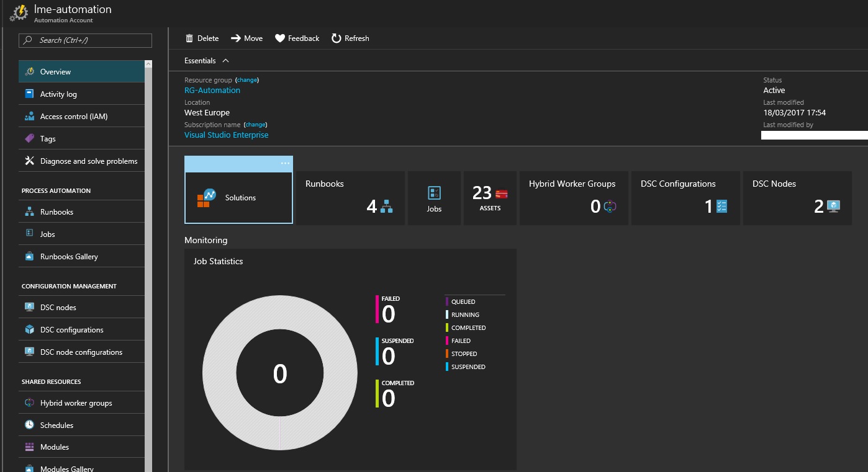Click change next to Subscription name

(x=256, y=125)
